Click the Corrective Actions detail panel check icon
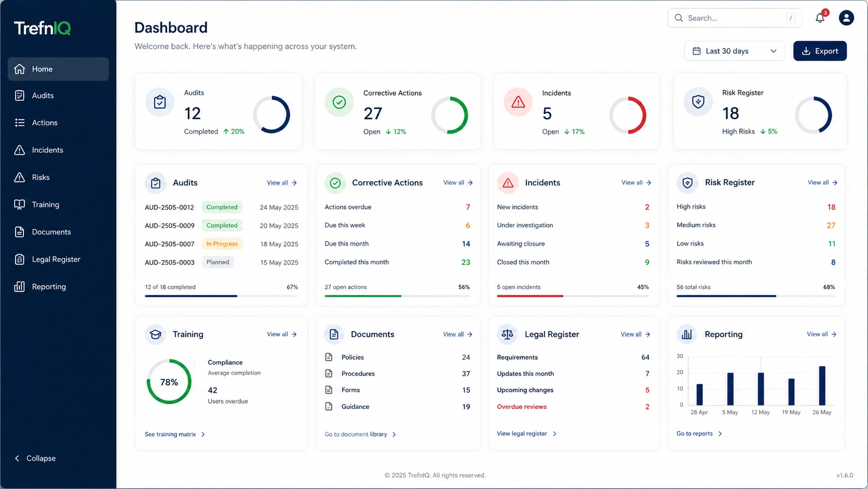Viewport: 868px width, 489px height. 335,182
